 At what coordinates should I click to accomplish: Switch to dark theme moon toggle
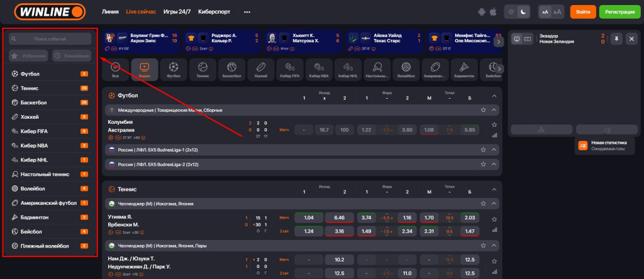click(523, 12)
